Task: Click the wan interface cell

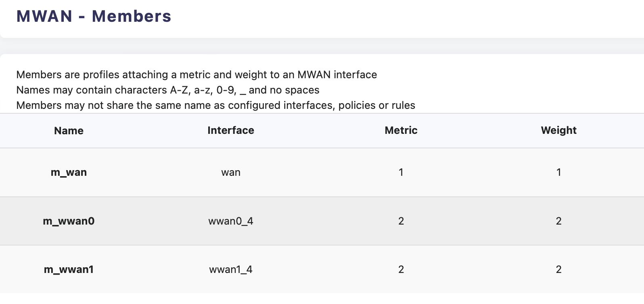Action: coord(231,173)
